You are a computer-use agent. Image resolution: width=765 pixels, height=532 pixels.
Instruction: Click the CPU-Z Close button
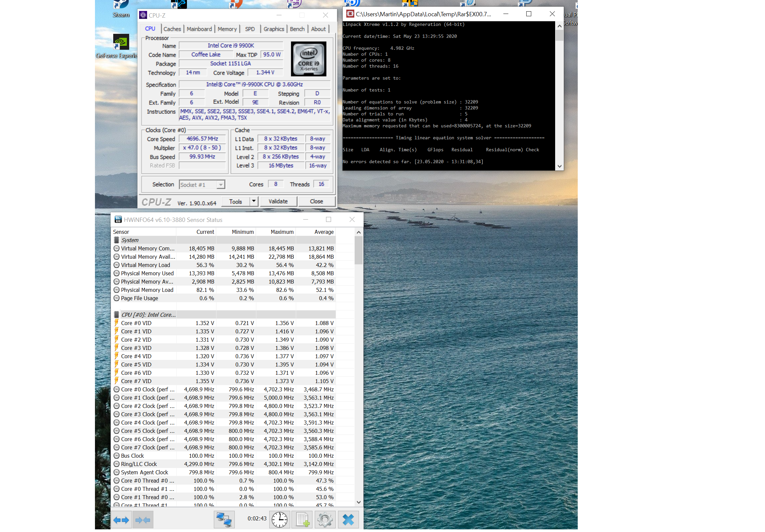point(316,201)
